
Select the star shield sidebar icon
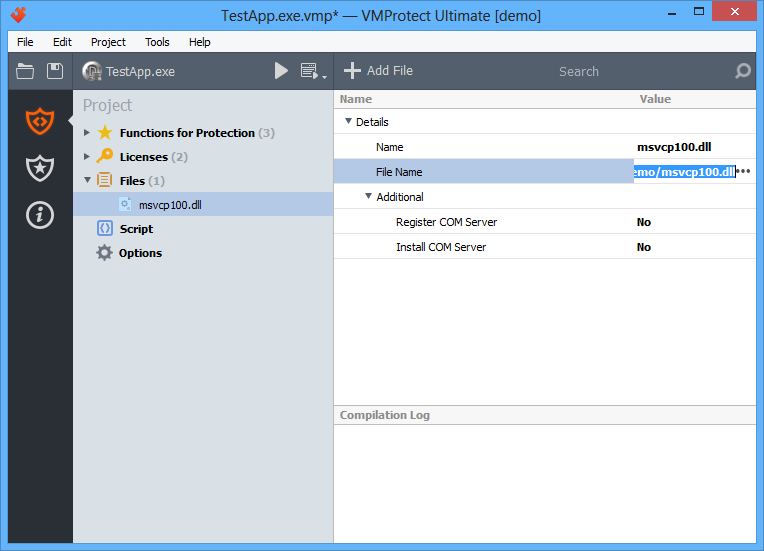pyautogui.click(x=40, y=168)
